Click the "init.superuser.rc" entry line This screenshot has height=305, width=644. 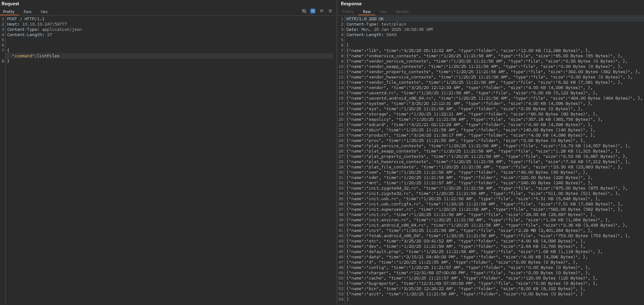point(485,209)
